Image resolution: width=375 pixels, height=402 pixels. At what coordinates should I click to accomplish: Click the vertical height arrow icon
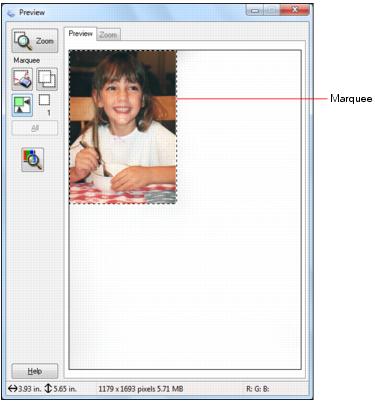pos(48,388)
